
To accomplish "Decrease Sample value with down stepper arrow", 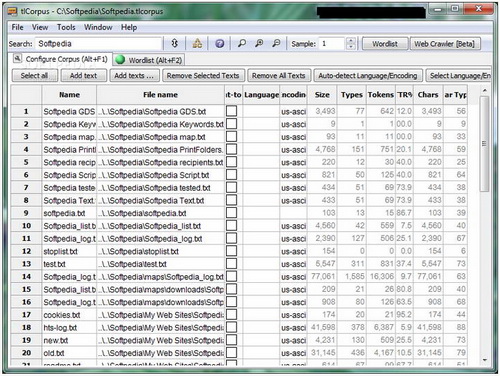I will [x=350, y=47].
